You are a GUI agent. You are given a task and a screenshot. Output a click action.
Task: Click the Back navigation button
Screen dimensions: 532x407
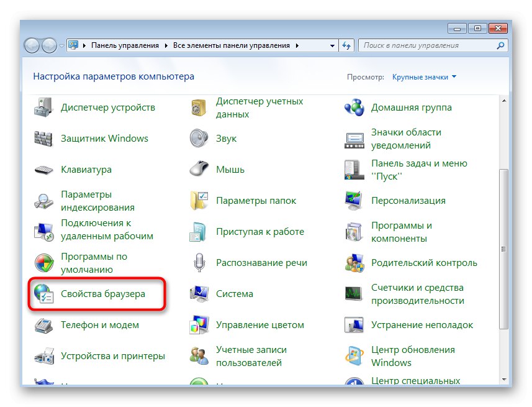pyautogui.click(x=32, y=45)
